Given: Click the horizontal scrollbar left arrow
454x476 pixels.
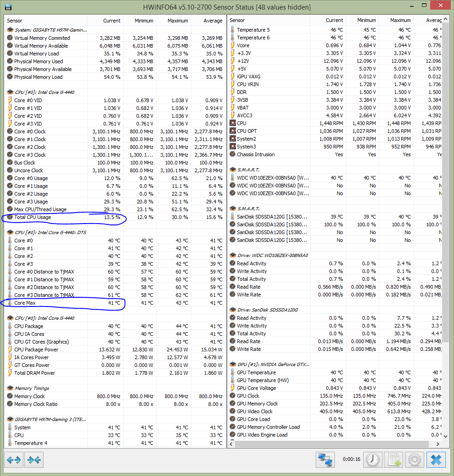Looking at the screenshot, I should point(231,444).
